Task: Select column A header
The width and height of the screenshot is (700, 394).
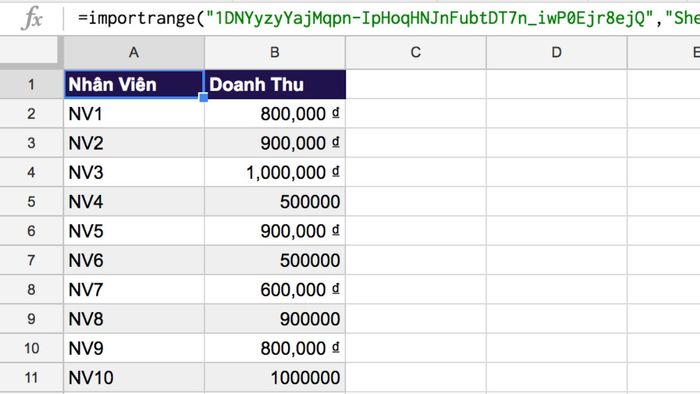Action: click(134, 53)
